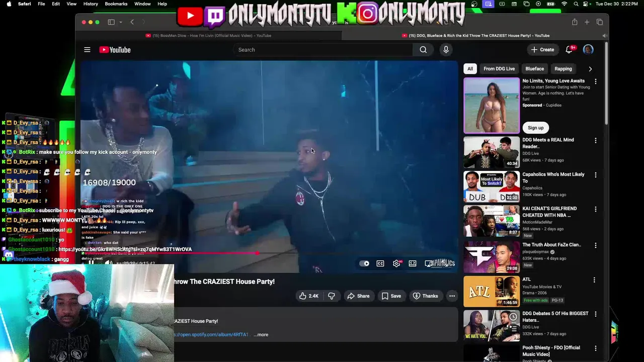
Task: Select the From DDG Live chip
Action: pos(499,69)
